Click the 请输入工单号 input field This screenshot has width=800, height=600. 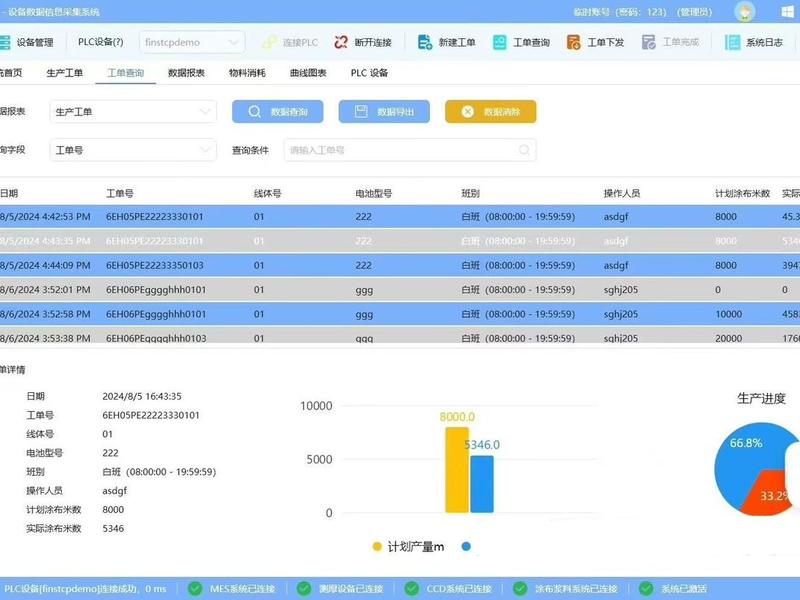click(410, 150)
